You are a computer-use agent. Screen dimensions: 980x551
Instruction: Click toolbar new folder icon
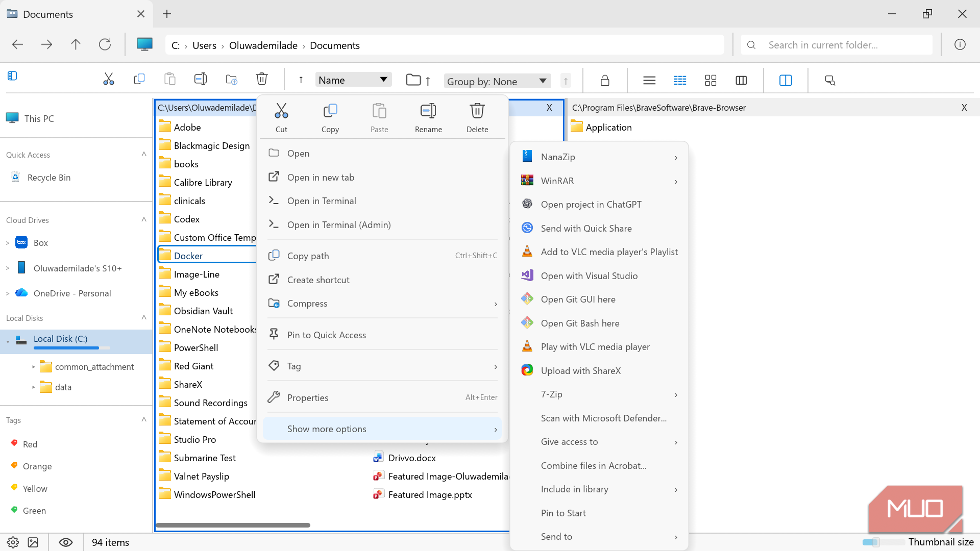[231, 80]
